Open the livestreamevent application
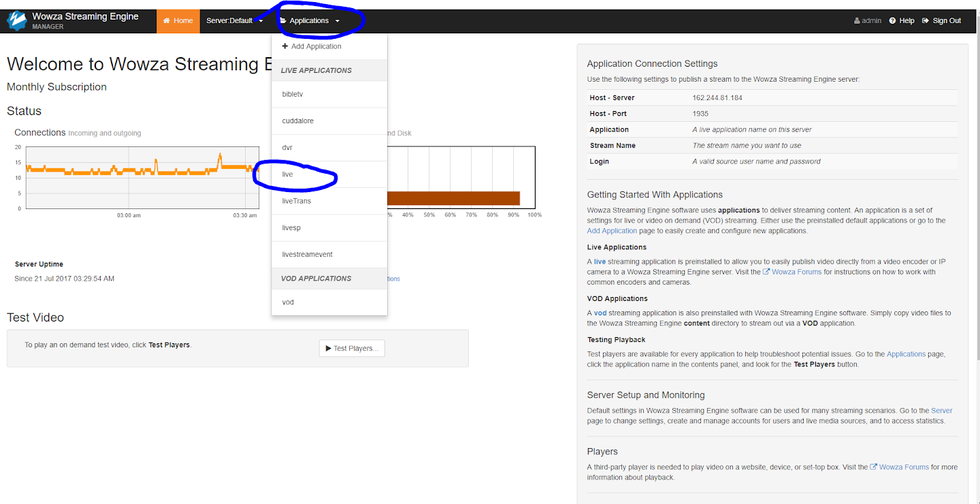The height and width of the screenshot is (504, 980). pos(329,254)
